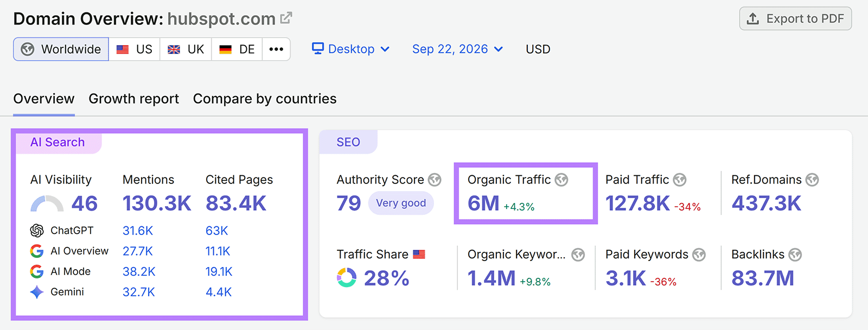Click the Google icon beside AI Mode
The width and height of the screenshot is (868, 330).
click(37, 271)
